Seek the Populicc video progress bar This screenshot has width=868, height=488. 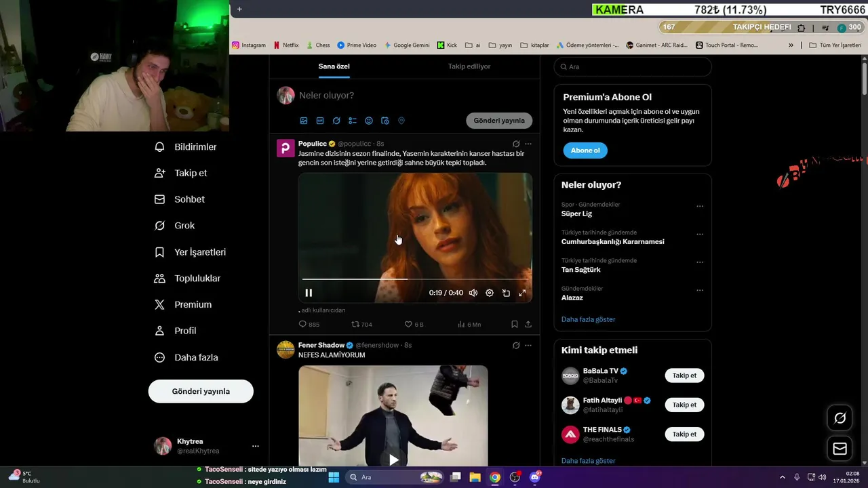click(x=415, y=279)
